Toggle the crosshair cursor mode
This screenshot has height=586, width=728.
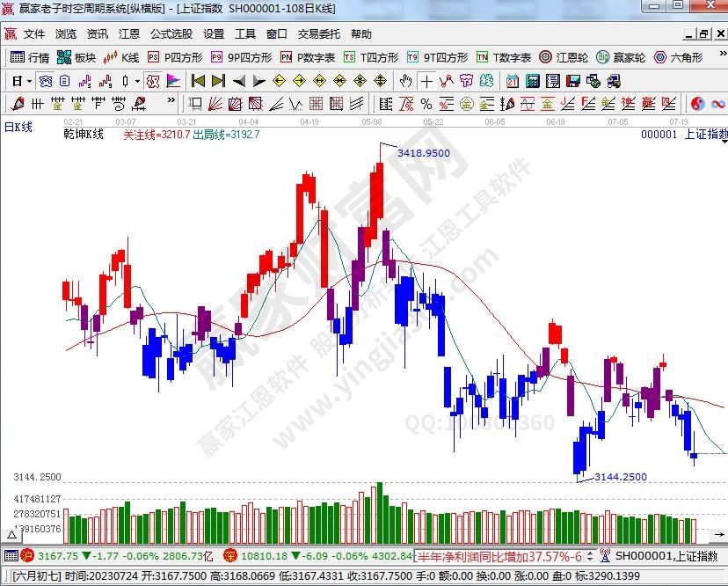point(426,81)
